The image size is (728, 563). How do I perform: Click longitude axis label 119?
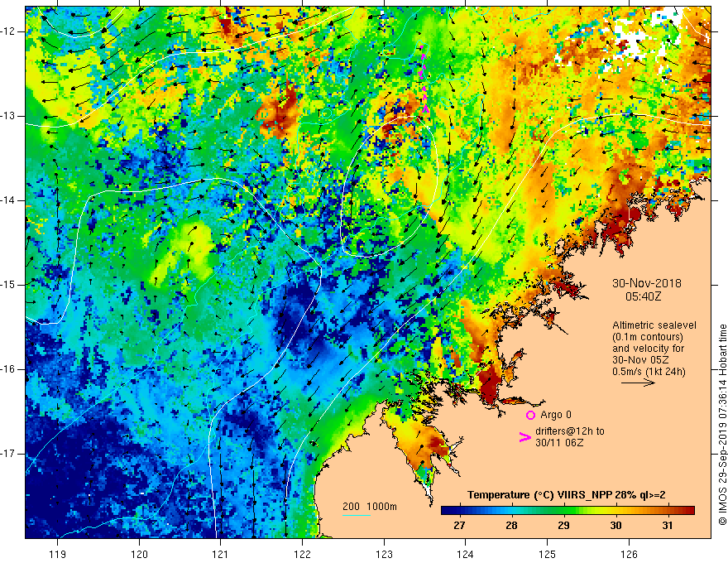58,554
